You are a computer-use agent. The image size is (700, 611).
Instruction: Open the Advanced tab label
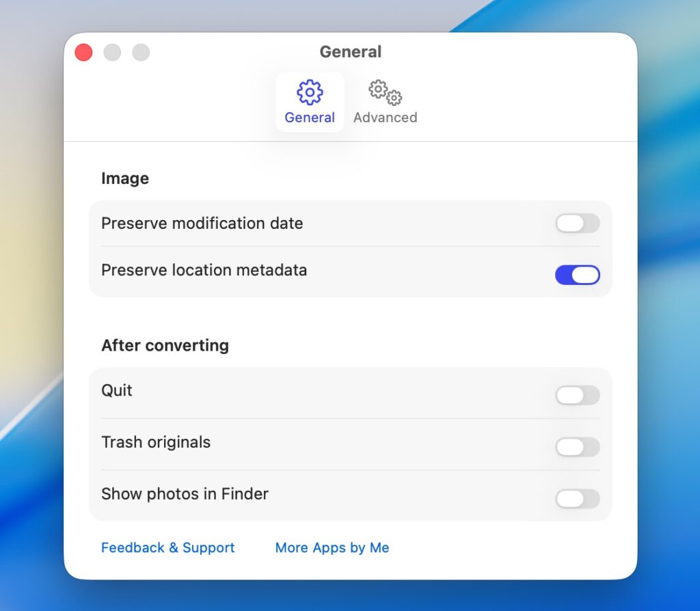click(x=386, y=118)
